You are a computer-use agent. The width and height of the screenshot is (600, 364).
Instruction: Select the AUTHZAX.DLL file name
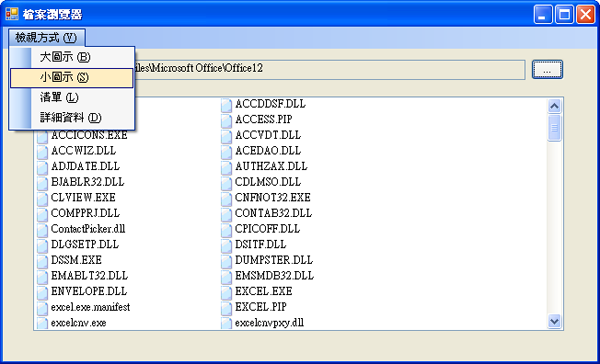click(271, 166)
